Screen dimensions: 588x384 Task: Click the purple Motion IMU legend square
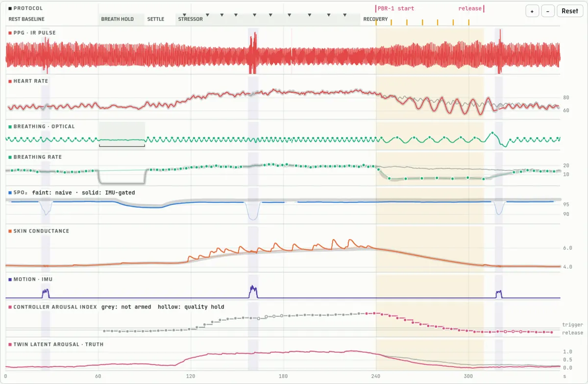pos(10,279)
